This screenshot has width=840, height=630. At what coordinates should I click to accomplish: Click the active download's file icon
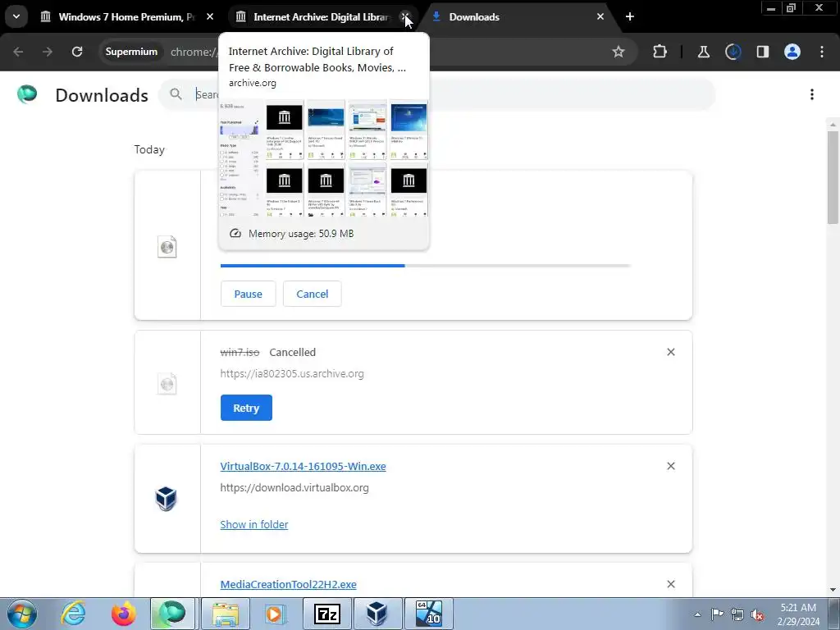point(167,246)
